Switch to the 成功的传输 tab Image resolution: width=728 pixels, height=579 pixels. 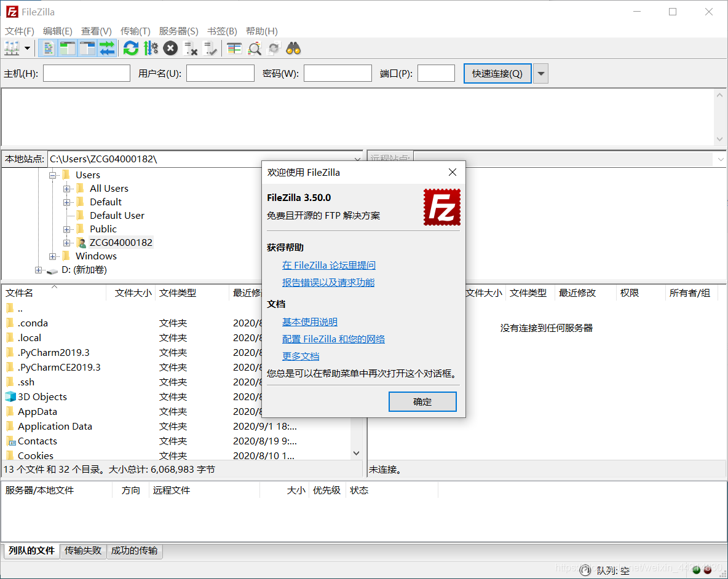[134, 551]
